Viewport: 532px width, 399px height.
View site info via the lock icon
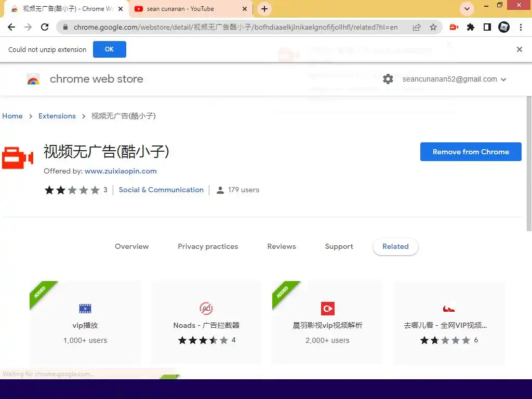point(65,27)
